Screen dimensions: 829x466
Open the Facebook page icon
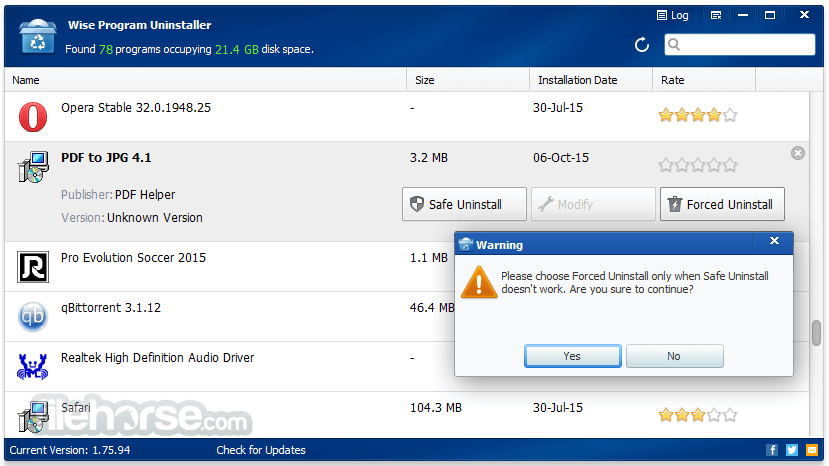coord(772,450)
